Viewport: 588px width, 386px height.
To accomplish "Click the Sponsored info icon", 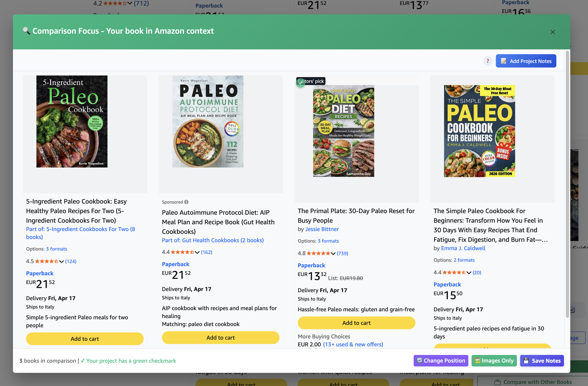I will point(187,202).
